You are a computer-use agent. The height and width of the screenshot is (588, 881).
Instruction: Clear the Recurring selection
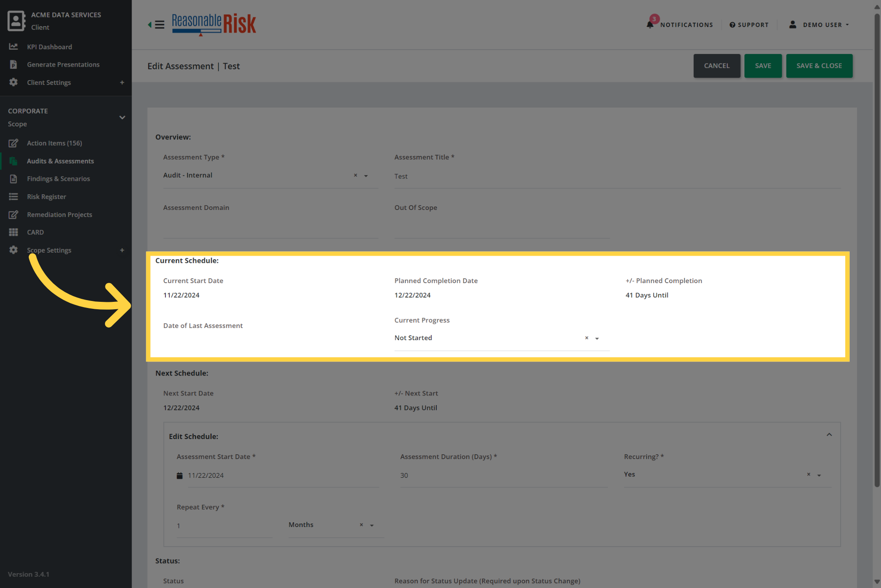tap(809, 474)
